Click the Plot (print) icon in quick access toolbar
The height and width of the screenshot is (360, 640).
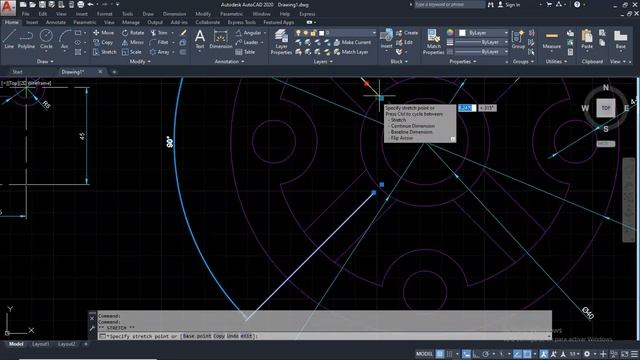pyautogui.click(x=81, y=5)
